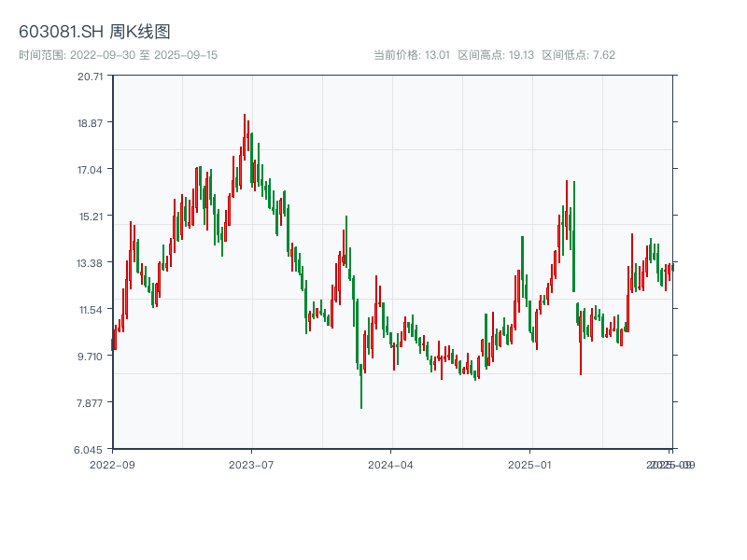Click the 区间高点: 19.13 label

point(496,55)
